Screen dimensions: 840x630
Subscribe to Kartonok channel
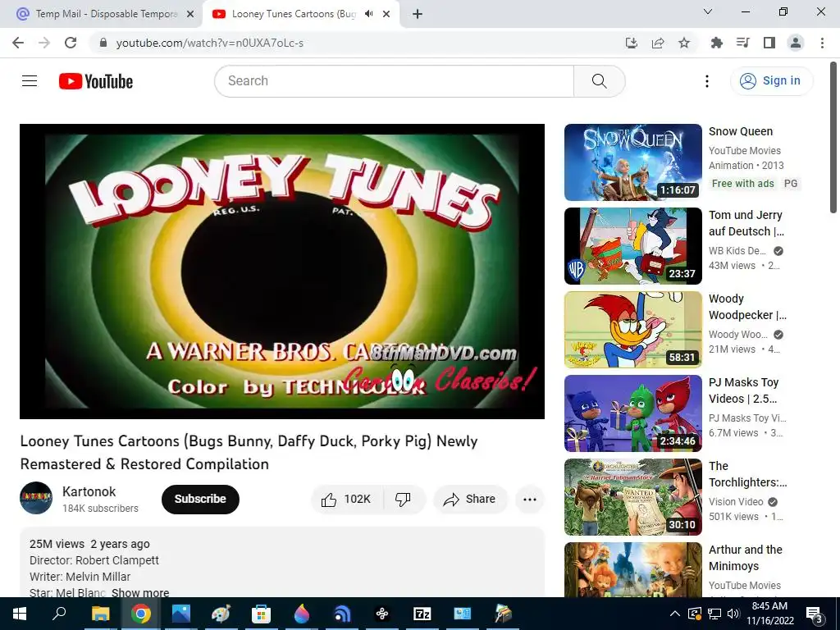pyautogui.click(x=200, y=500)
